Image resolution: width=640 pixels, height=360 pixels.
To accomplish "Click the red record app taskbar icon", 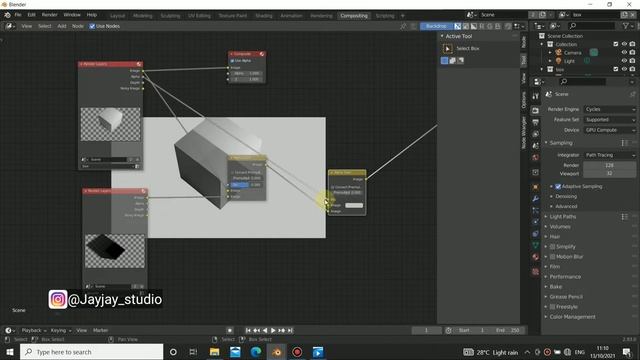I will click(x=297, y=352).
